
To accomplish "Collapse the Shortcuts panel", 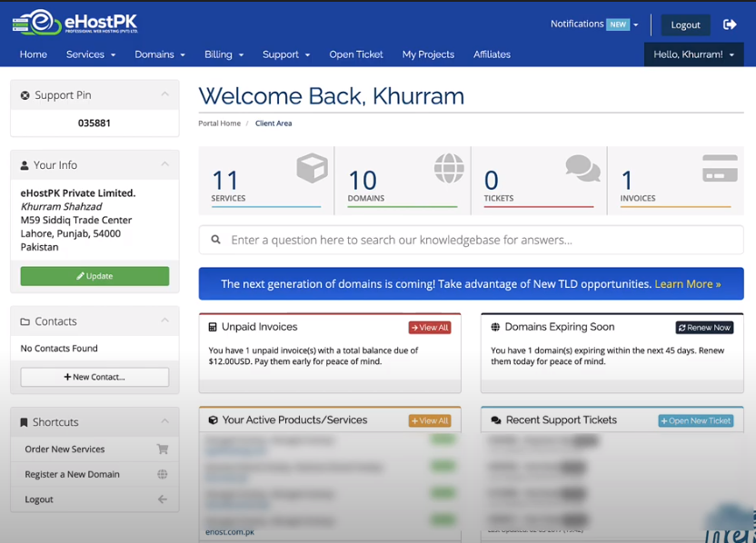I will [164, 421].
